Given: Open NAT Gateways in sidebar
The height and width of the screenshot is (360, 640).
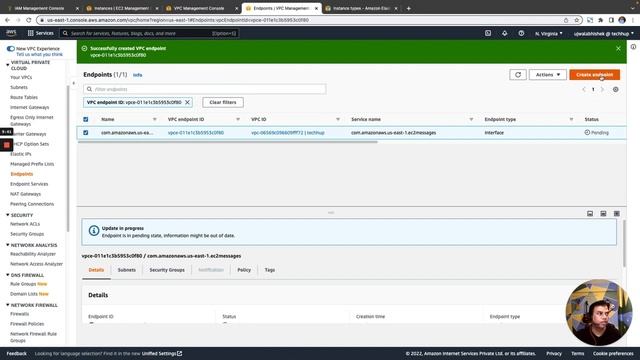Looking at the screenshot, I should coord(25,194).
